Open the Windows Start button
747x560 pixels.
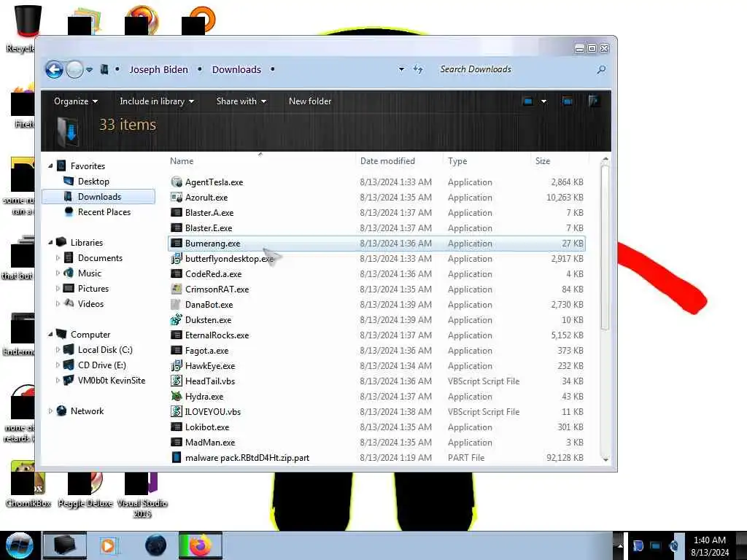19,545
